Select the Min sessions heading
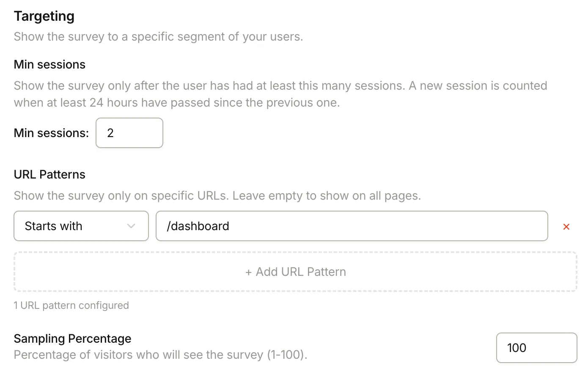 point(49,64)
